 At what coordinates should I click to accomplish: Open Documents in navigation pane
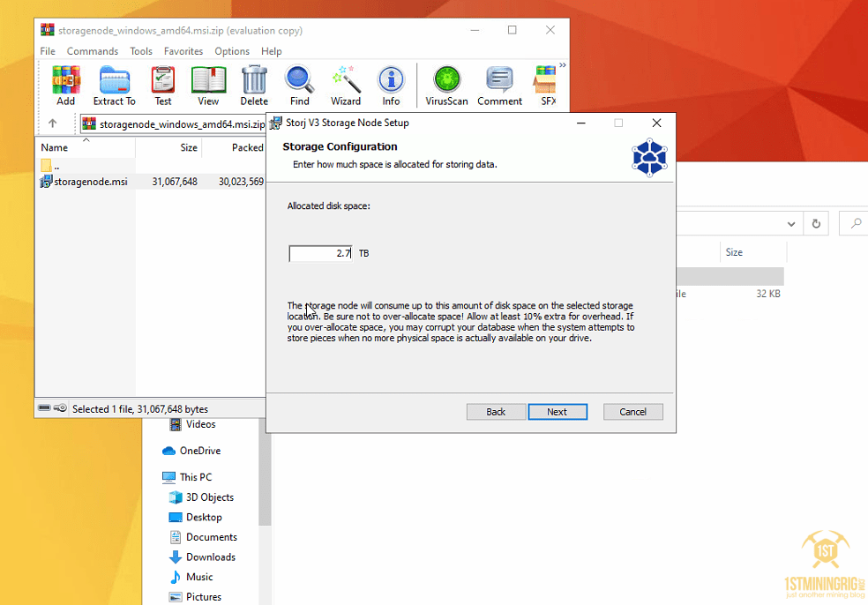[x=203, y=537]
